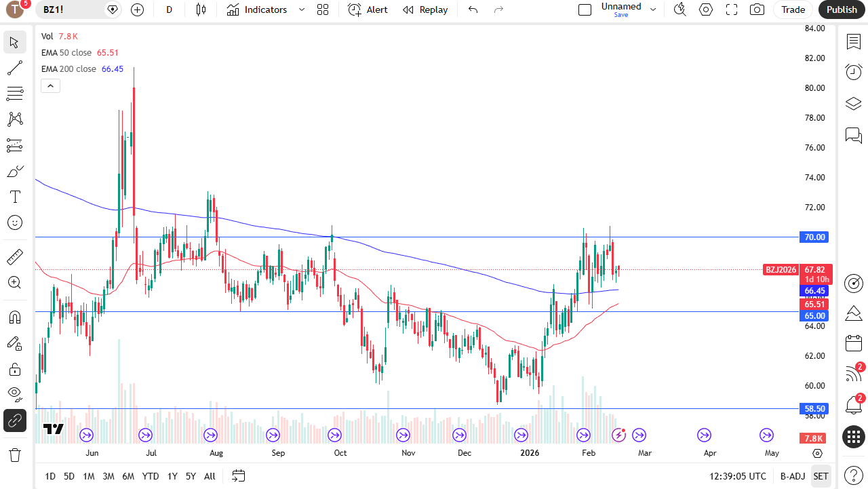
Task: Click the BZ1! symbol search field
Action: tap(77, 9)
